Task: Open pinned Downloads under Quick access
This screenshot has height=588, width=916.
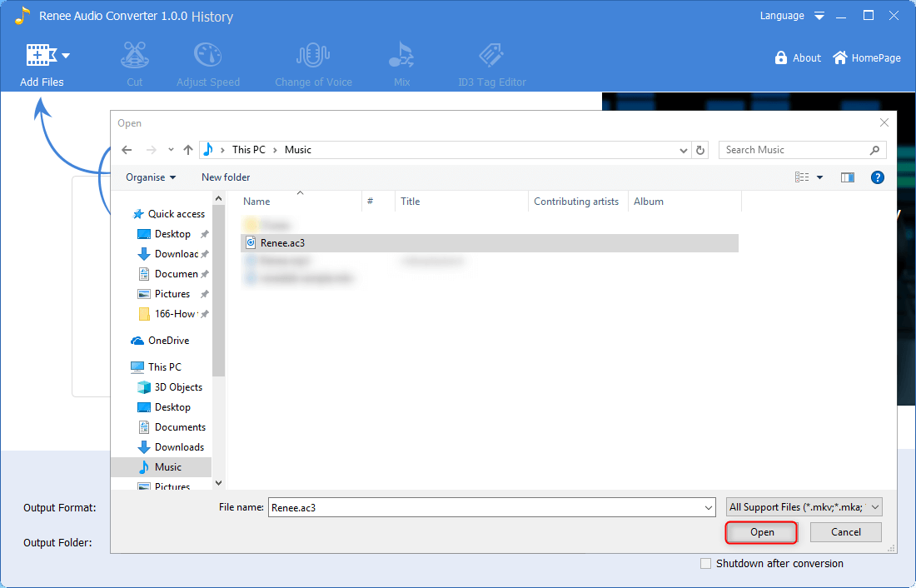Action: point(172,254)
